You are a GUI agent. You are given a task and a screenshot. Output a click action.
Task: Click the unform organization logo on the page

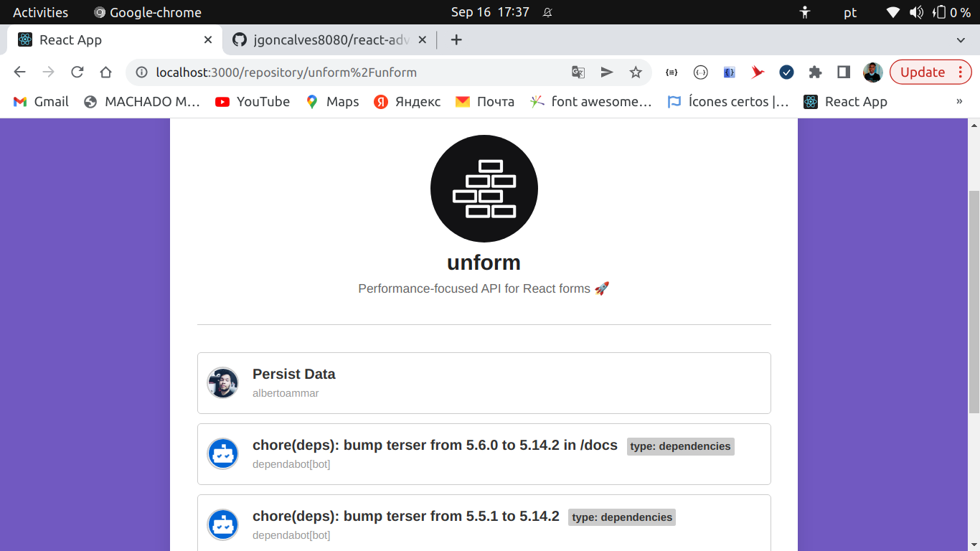[484, 188]
